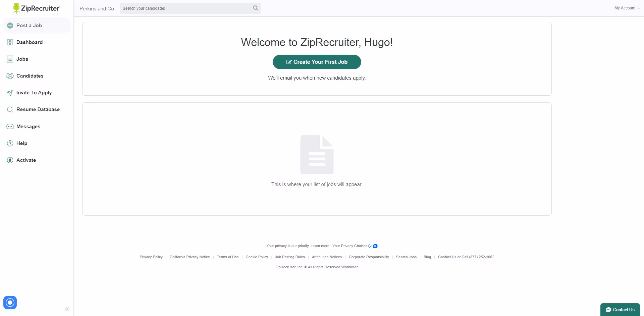Click the Candidates people icon
644x316 pixels.
coord(10,76)
